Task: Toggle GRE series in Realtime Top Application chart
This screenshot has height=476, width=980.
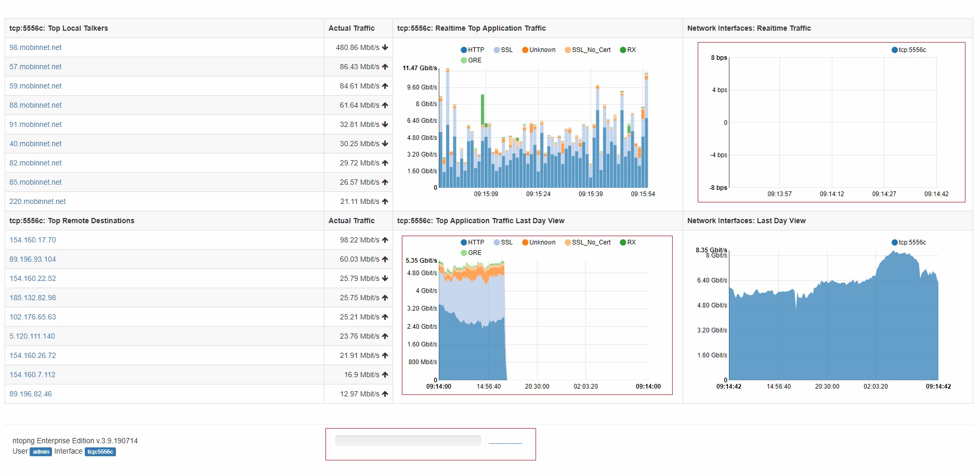Action: 471,60
